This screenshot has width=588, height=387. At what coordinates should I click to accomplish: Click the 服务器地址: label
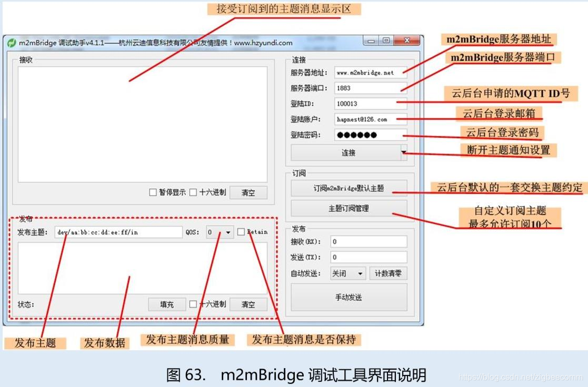click(309, 73)
